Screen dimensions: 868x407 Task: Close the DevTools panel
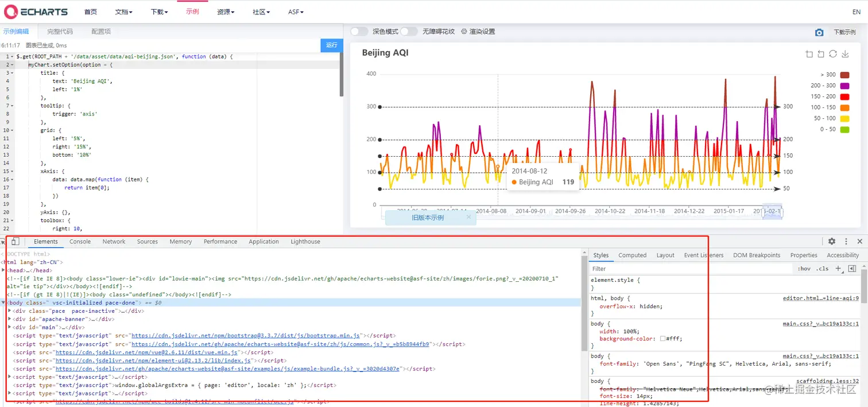click(x=860, y=242)
